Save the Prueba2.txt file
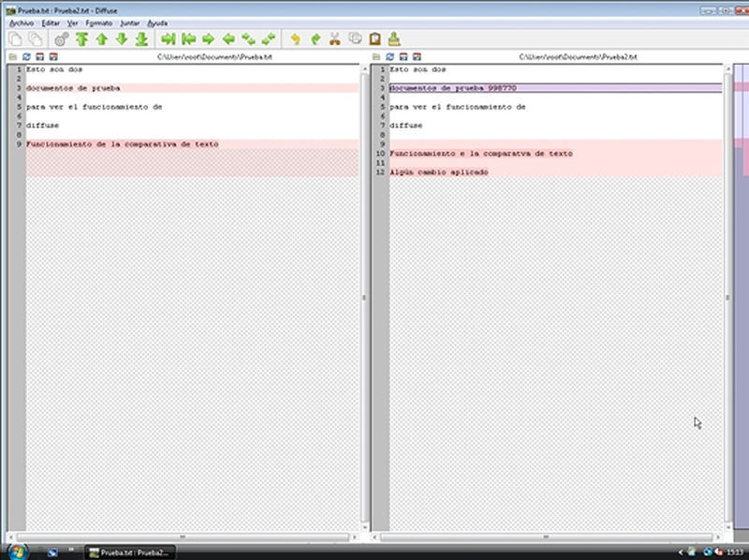Viewport: 749px width, 560px height. [404, 57]
